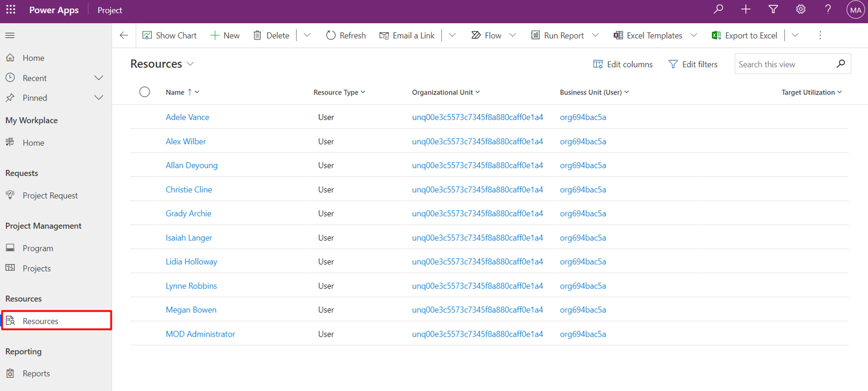Click Edit columns button
The image size is (868, 391).
tap(623, 64)
